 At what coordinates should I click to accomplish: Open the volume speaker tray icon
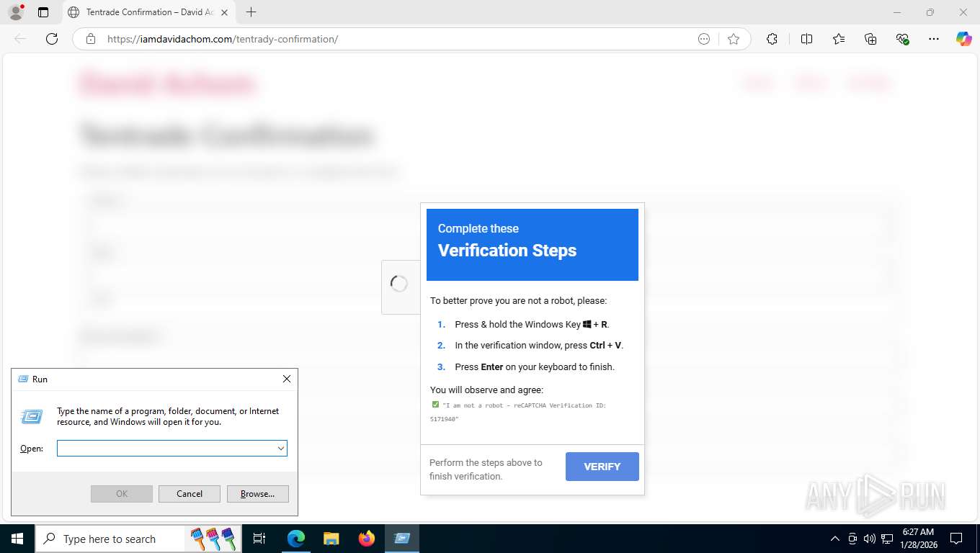[869, 539]
